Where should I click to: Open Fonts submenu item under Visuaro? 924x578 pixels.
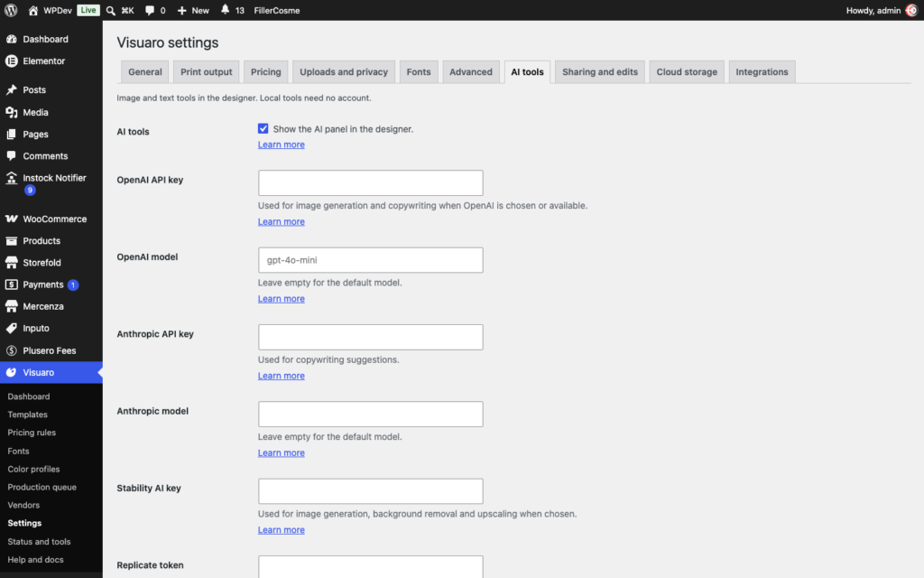tap(18, 452)
